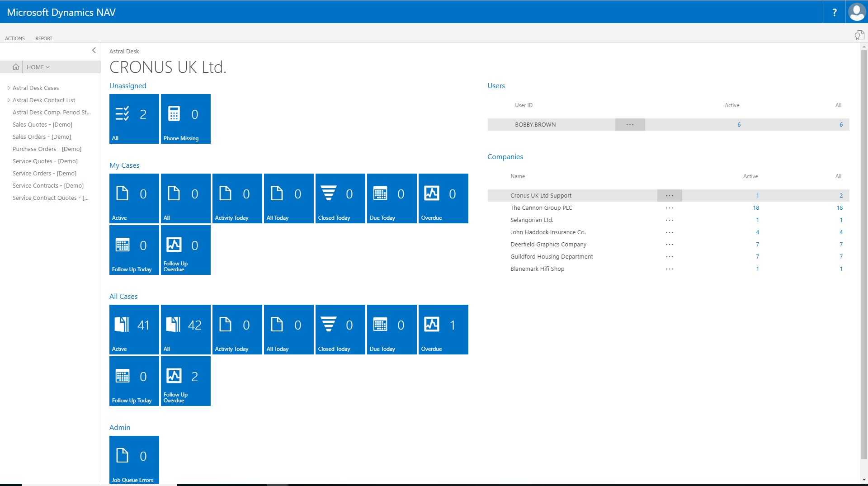Collapse the navigation pane with the chevron
Viewport: 868px width, 486px height.
point(94,50)
